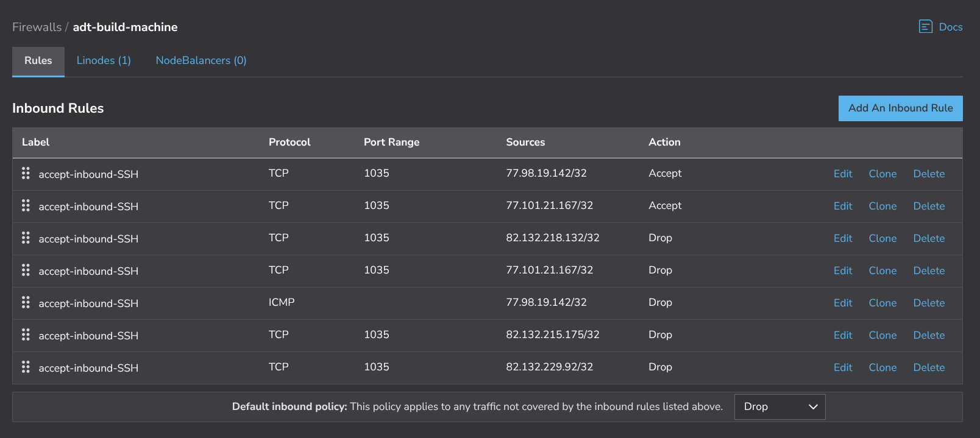This screenshot has height=438, width=980.
Task: Clone the 82.132.218.132/32 Drop rule
Action: point(882,239)
